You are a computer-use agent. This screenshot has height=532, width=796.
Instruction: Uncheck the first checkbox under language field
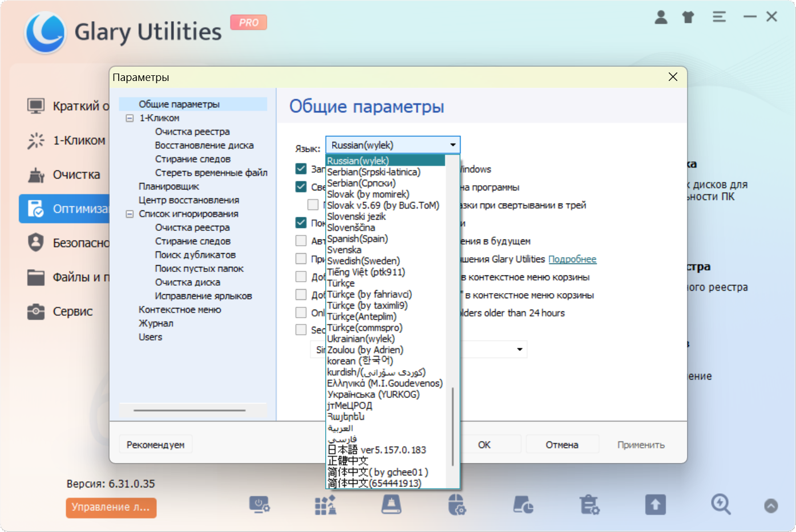301,169
